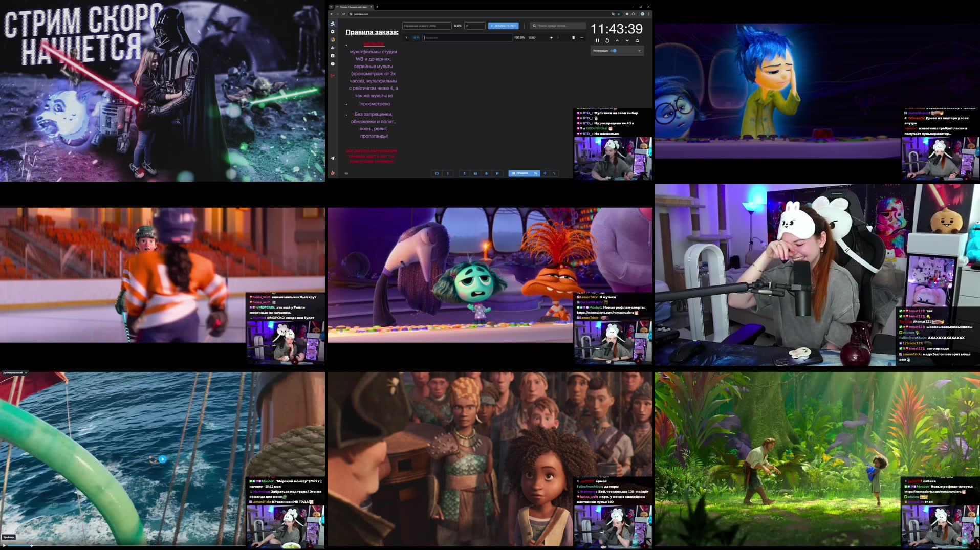Reload the pointauc.com page
The height and width of the screenshot is (550, 980).
point(343,14)
